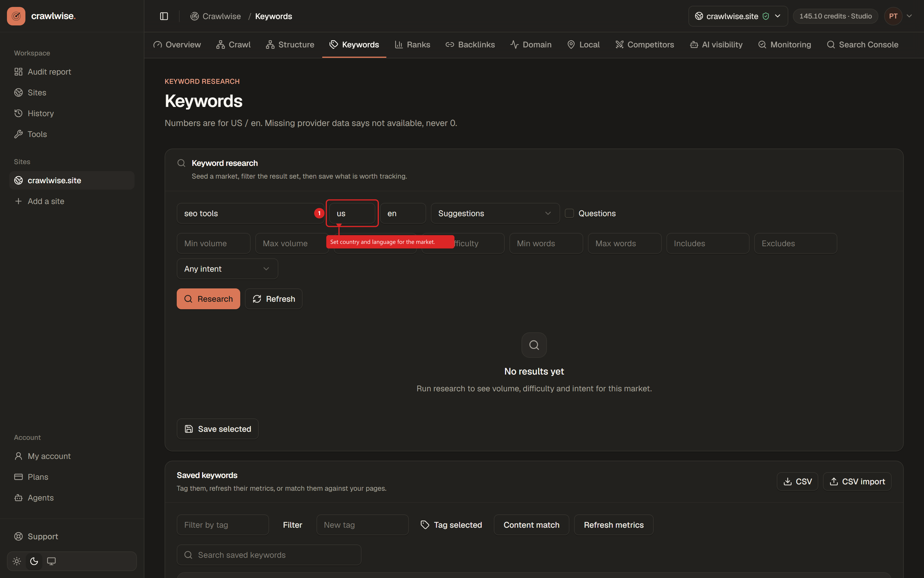Open the Crawlwise breadcrumb link

[216, 16]
